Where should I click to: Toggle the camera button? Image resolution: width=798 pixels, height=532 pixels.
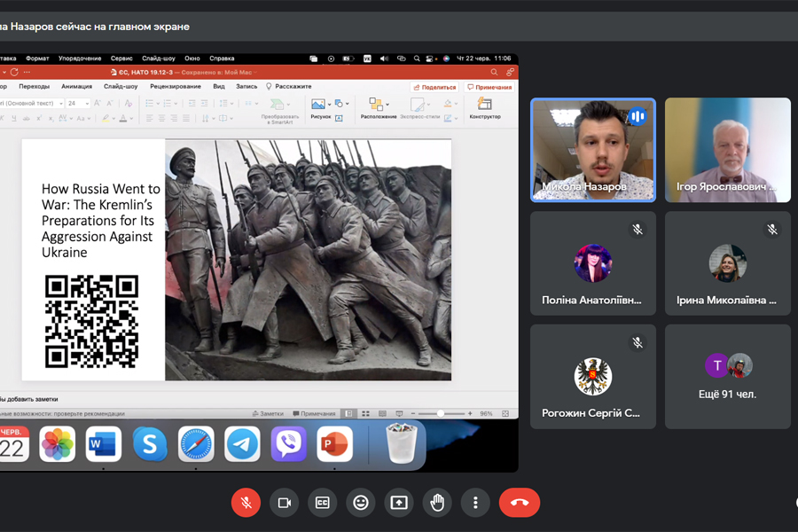(x=285, y=503)
